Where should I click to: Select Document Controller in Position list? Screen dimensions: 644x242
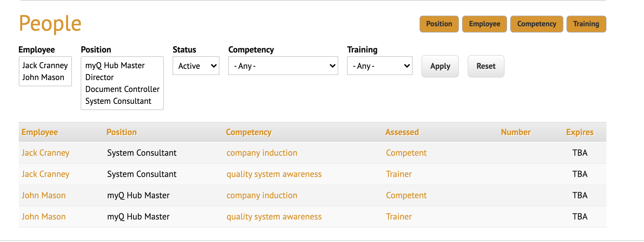(x=122, y=89)
